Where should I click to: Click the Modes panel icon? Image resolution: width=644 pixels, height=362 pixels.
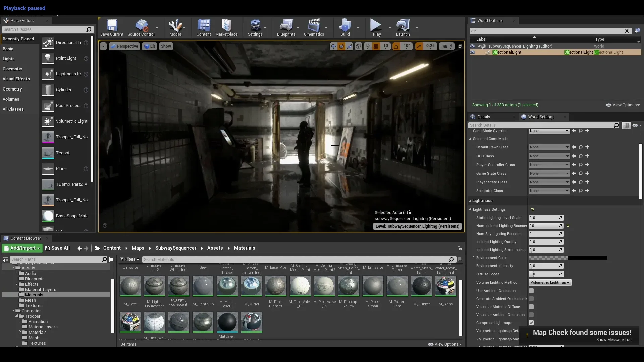coord(176,27)
